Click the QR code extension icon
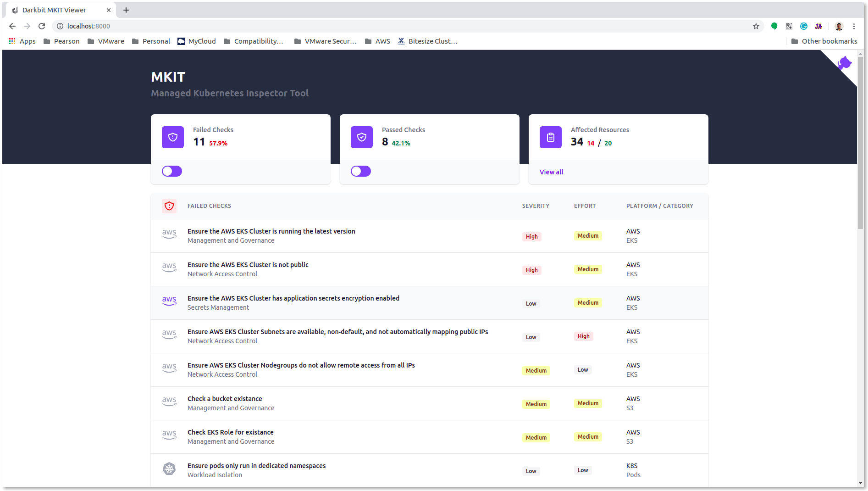This screenshot has width=868, height=491. [x=789, y=26]
